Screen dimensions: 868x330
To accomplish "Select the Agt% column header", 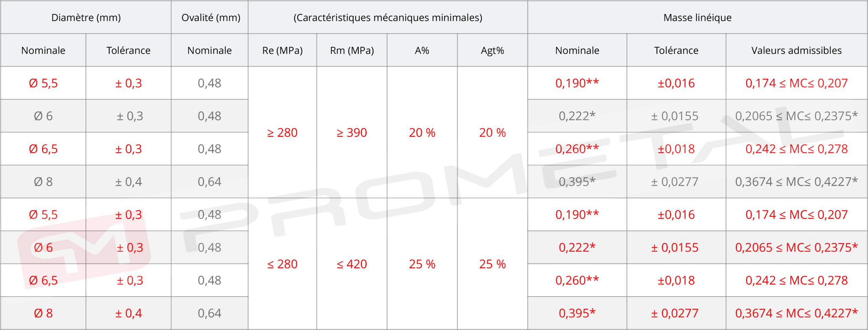I will click(492, 50).
